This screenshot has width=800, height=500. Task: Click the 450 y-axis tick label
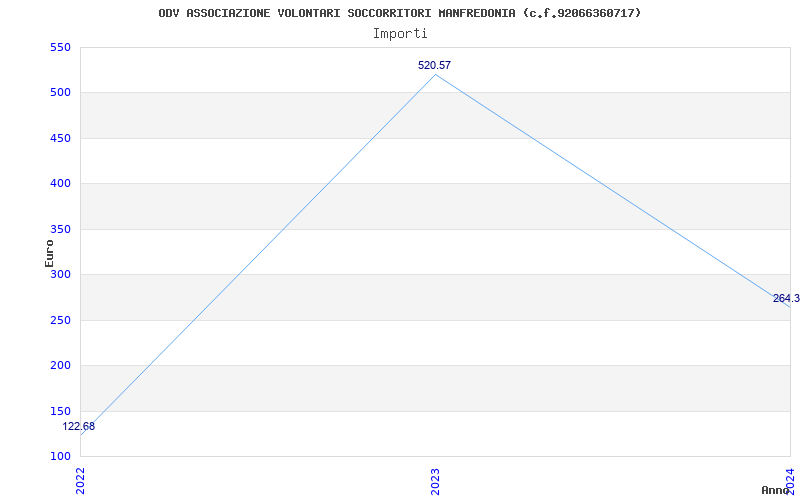pos(60,138)
